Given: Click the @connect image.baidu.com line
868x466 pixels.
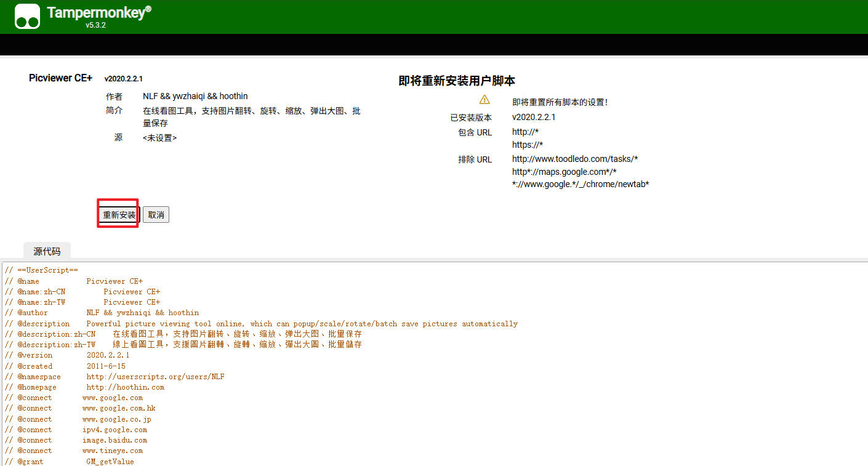Looking at the screenshot, I should [76, 440].
